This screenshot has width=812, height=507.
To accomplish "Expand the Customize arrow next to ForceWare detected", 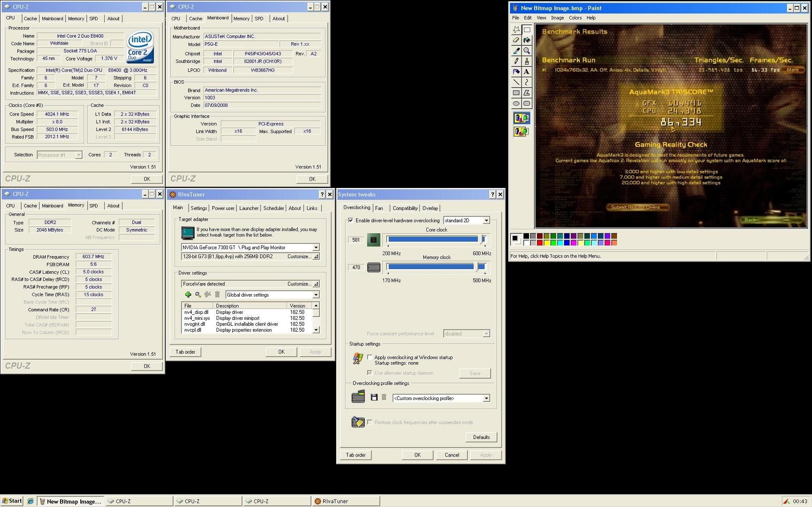I will (x=316, y=284).
